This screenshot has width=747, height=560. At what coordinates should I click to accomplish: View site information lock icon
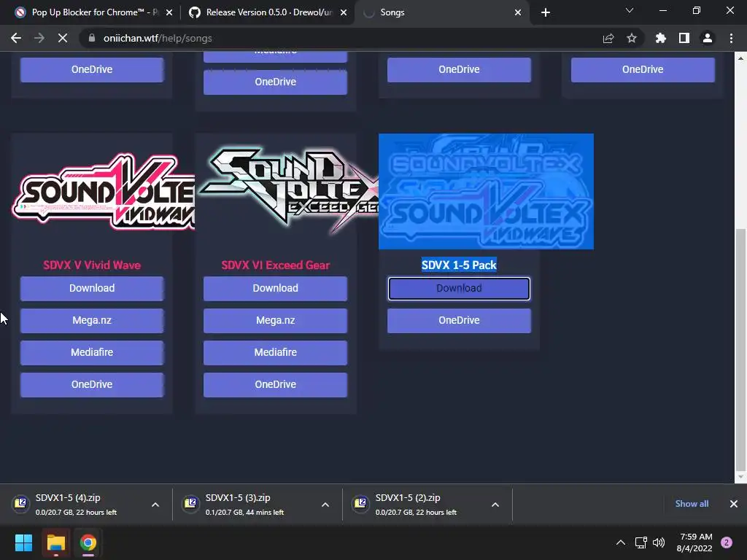coord(92,38)
